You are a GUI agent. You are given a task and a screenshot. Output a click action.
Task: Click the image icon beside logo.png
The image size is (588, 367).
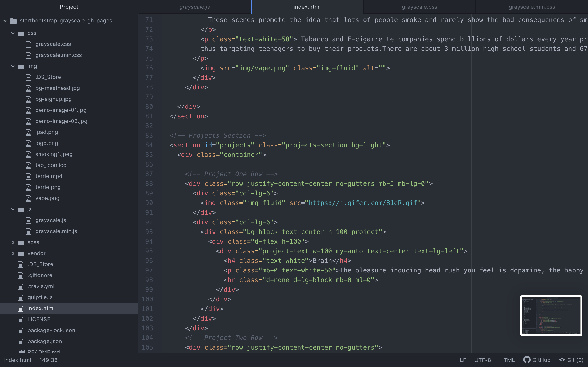[x=28, y=143]
